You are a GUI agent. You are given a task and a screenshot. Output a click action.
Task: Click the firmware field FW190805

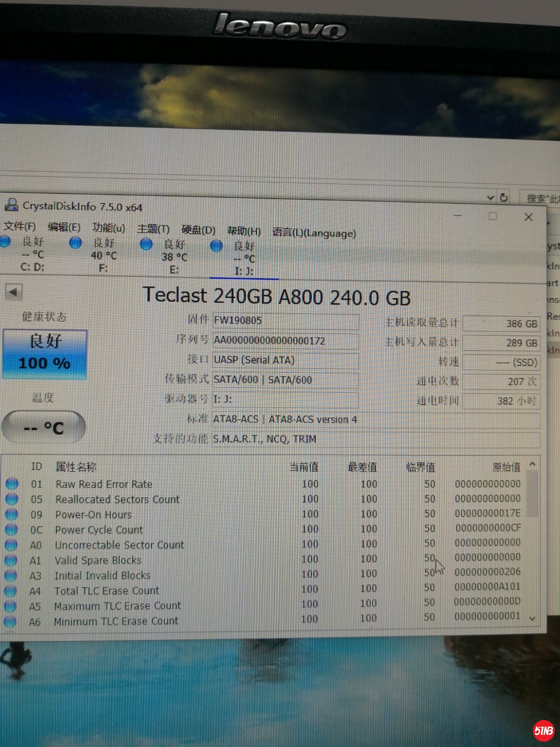(286, 321)
